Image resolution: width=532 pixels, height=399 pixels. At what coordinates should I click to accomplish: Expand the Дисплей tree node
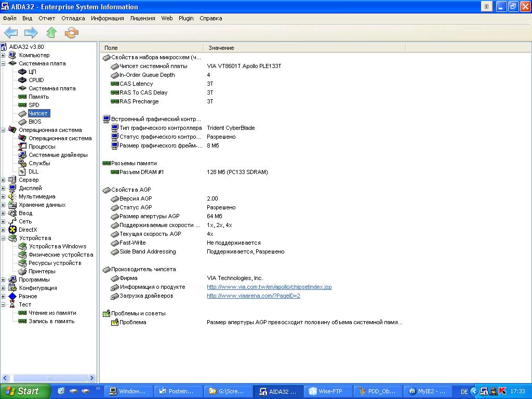point(3,188)
